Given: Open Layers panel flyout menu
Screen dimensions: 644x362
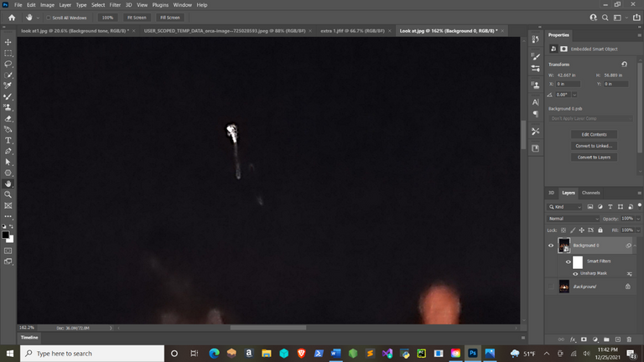Looking at the screenshot, I should click(x=640, y=193).
